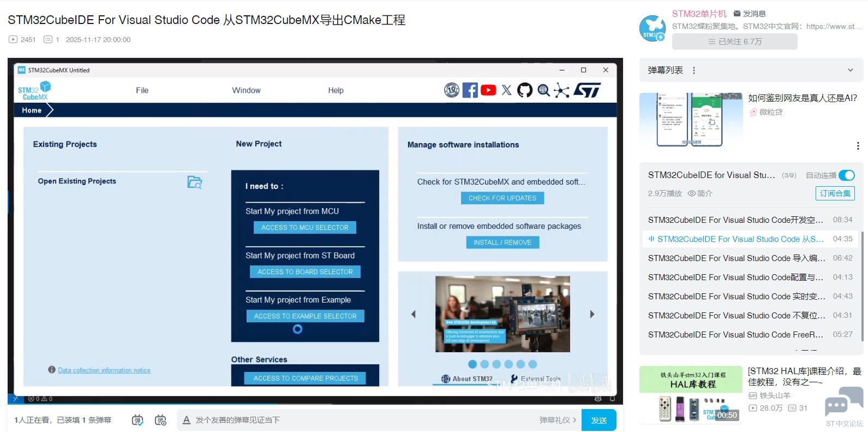Image resolution: width=868 pixels, height=432 pixels.
Task: Click the STM32CubeMX cube logo
Action: (x=34, y=91)
